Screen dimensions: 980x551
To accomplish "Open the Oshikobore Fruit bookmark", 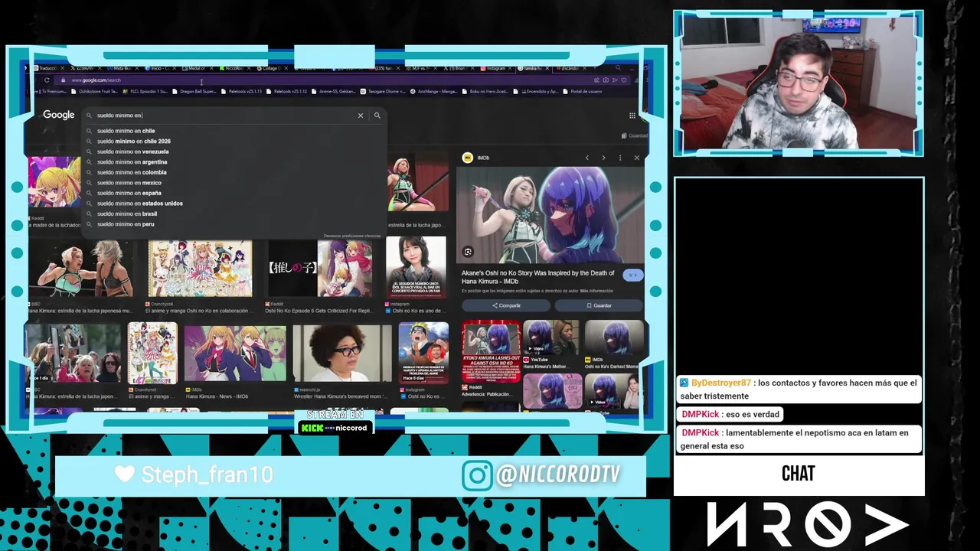I will 94,91.
